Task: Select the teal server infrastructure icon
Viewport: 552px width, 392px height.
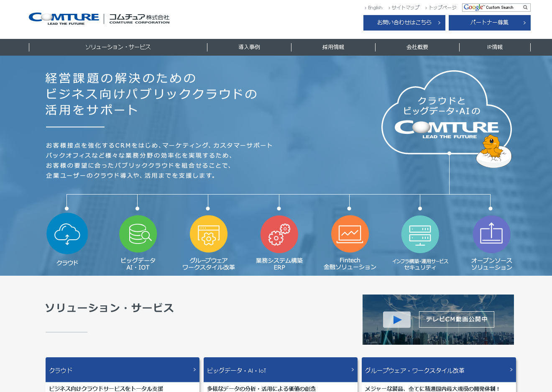Action: [x=420, y=234]
